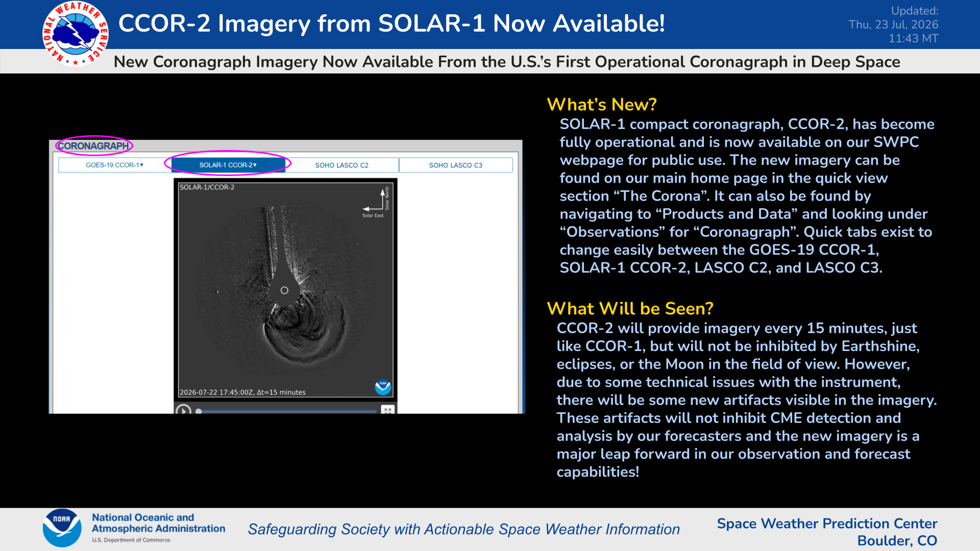The height and width of the screenshot is (551, 980).
Task: Click the animation progress slider track
Action: coord(287,411)
